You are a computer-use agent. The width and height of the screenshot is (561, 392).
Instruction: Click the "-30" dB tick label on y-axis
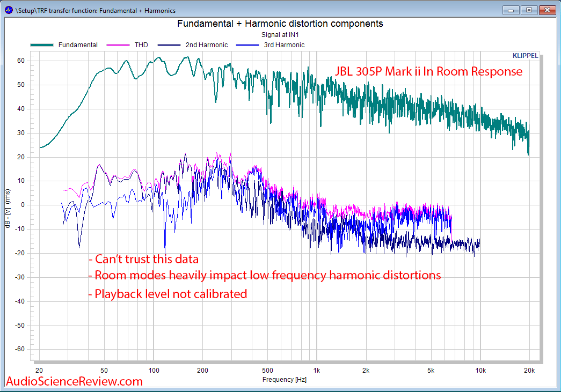20,277
